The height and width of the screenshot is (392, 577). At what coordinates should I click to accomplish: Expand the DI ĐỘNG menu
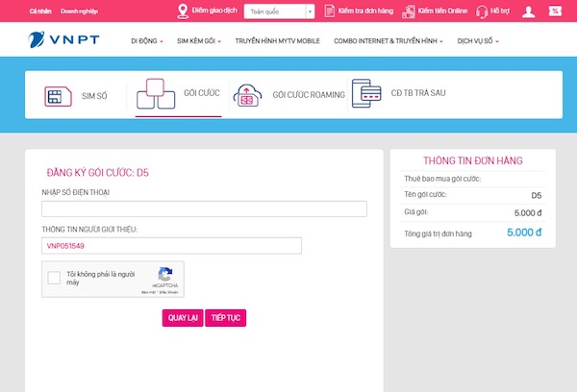click(x=147, y=41)
